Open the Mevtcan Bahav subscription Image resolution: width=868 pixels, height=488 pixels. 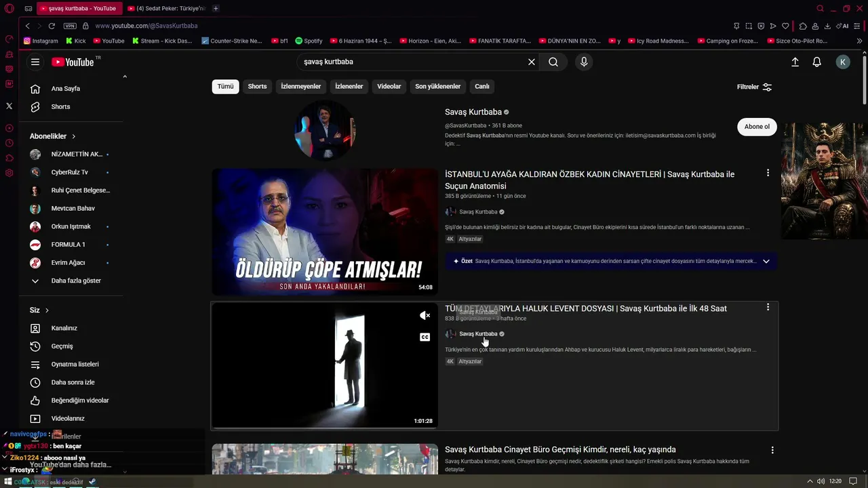pyautogui.click(x=71, y=208)
